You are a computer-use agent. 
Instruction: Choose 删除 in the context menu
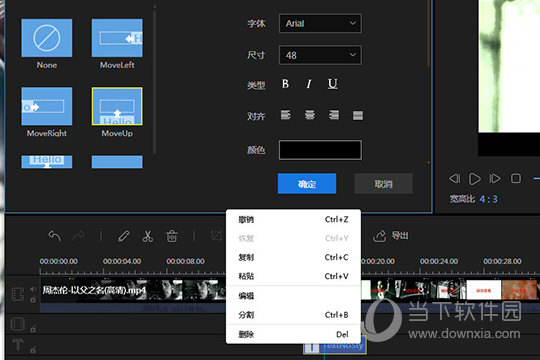(x=293, y=334)
